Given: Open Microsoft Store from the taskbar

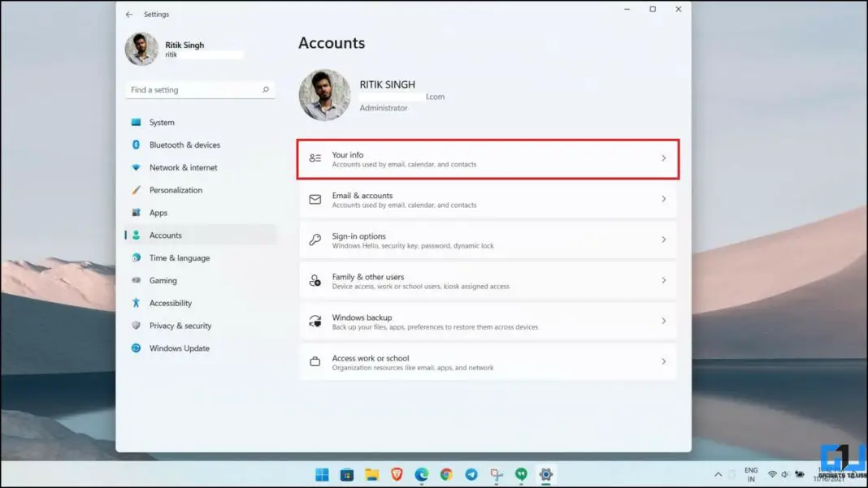Looking at the screenshot, I should click(346, 475).
